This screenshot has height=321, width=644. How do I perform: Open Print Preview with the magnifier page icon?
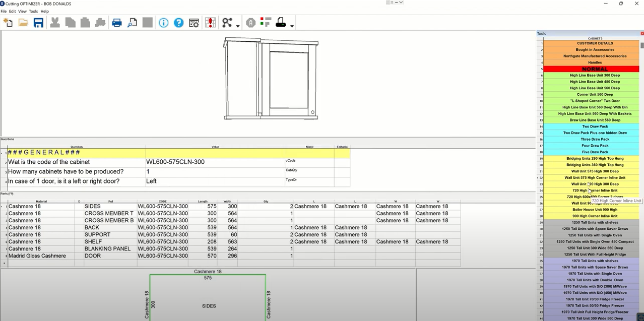coord(132,23)
